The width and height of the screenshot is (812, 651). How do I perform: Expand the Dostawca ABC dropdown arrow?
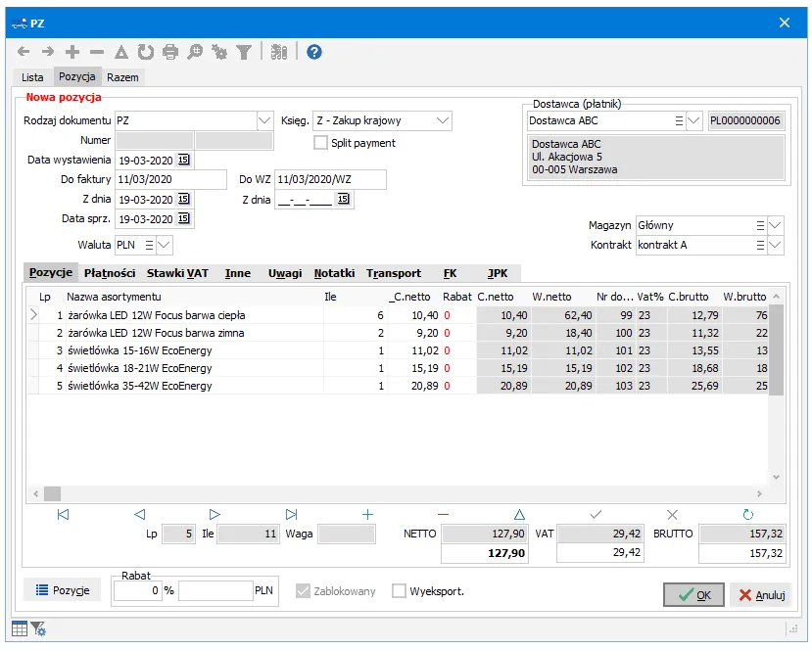tap(693, 120)
